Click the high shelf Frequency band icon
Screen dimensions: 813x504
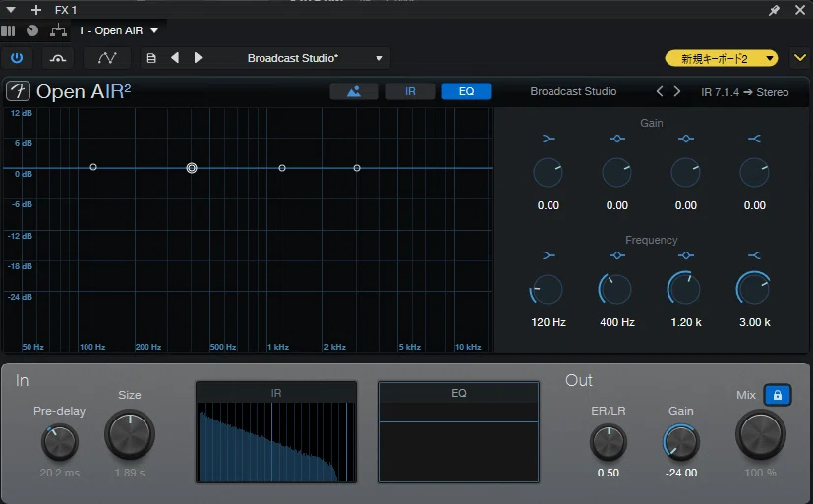[754, 255]
